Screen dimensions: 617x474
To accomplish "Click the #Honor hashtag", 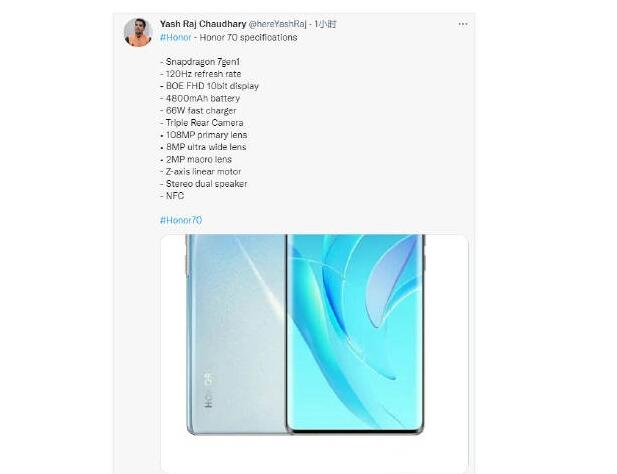I will tap(175, 37).
